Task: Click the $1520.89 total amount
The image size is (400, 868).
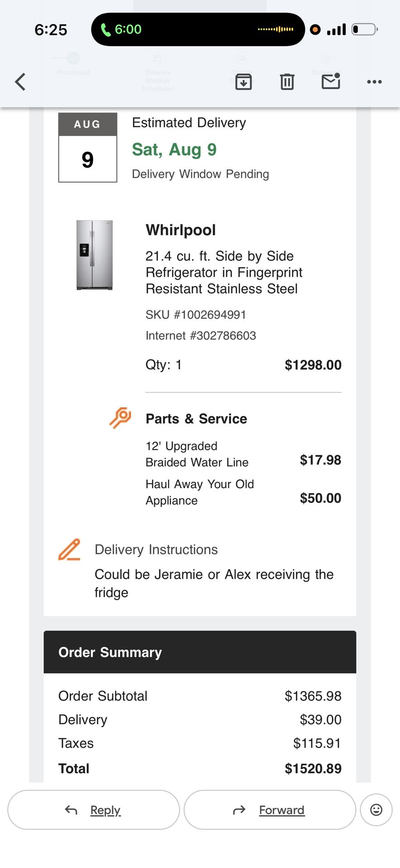Action: [314, 768]
